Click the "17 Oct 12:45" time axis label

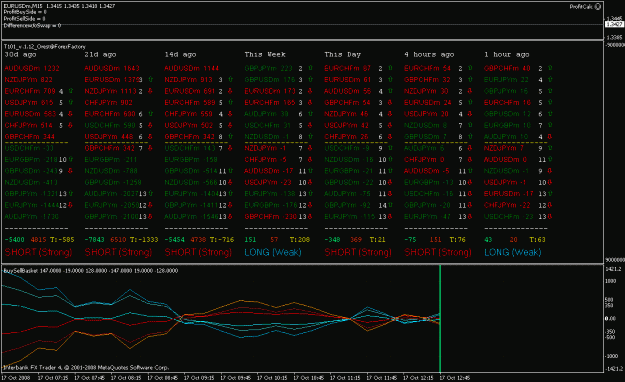coord(454,378)
